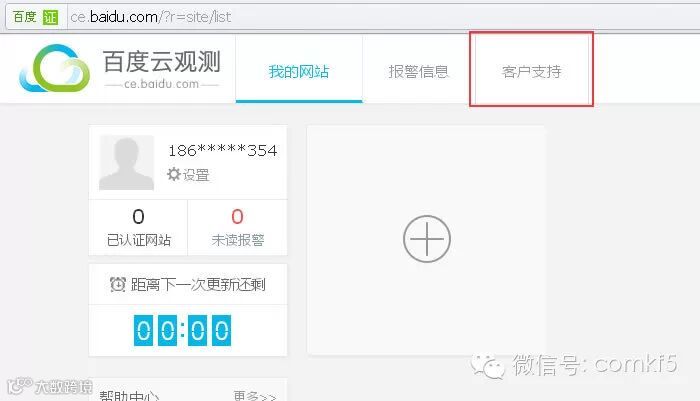
Task: Open the 客户支持 tab
Action: coord(531,71)
